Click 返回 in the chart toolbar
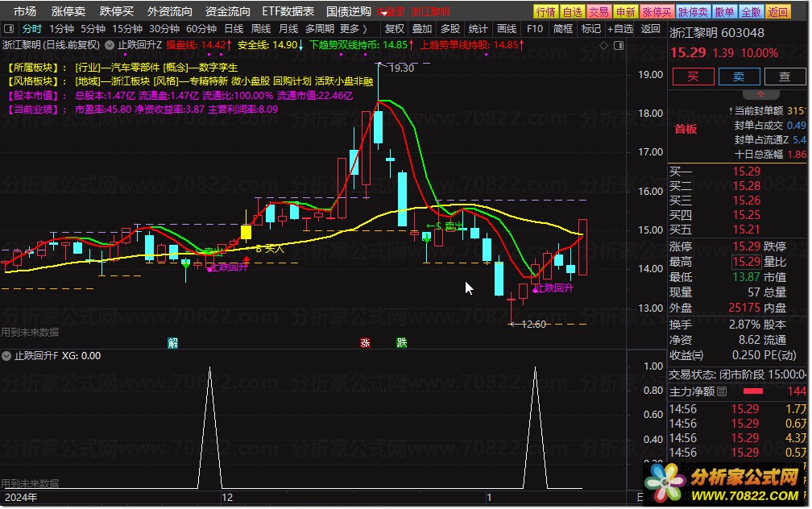812x509 pixels. 650,28
